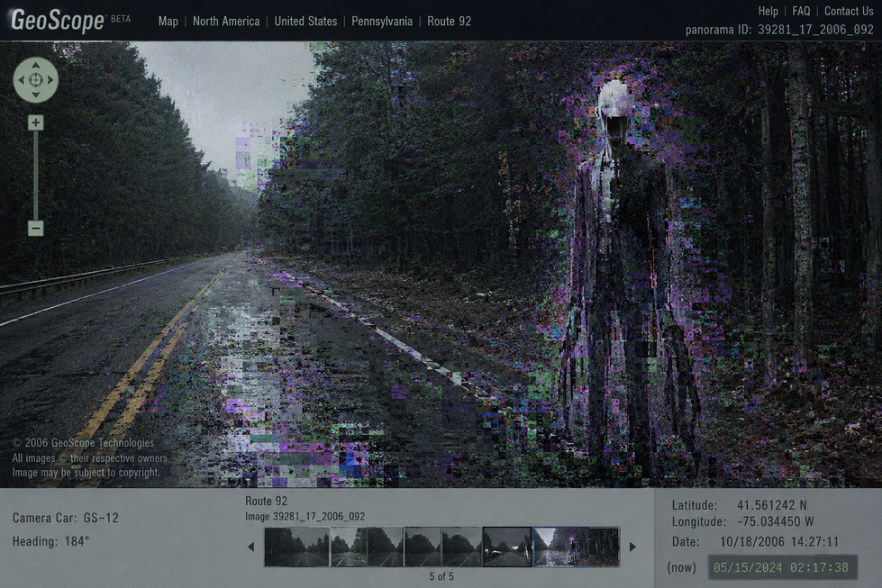Click the GeoScope logo
This screenshot has height=588, width=882.
click(x=58, y=20)
